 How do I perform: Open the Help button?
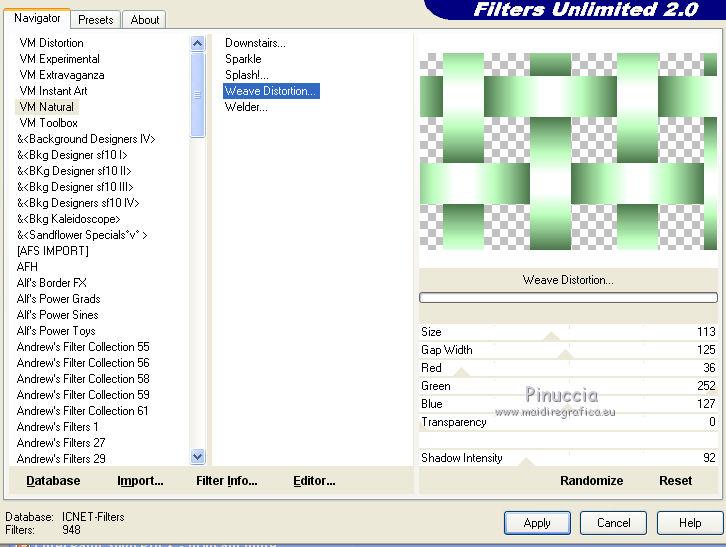click(690, 523)
